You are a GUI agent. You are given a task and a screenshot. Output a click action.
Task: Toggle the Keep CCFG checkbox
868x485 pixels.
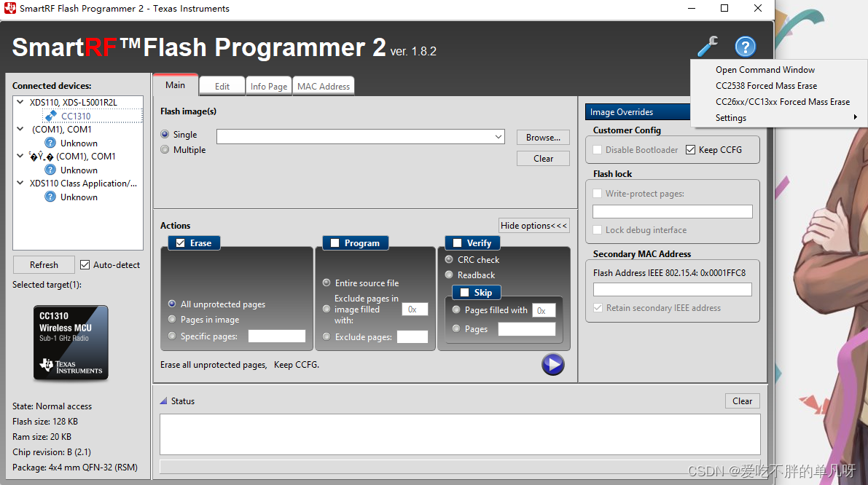pos(690,150)
